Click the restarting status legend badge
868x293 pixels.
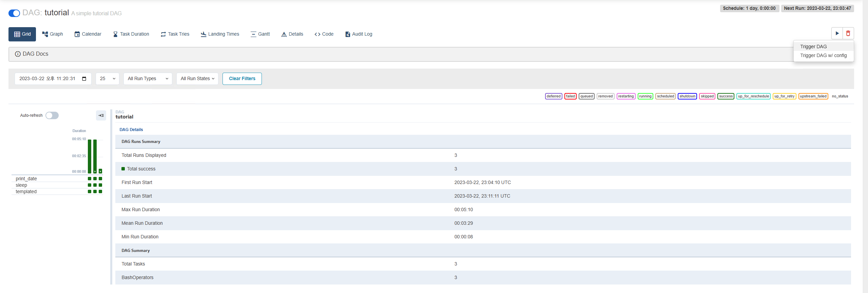626,96
